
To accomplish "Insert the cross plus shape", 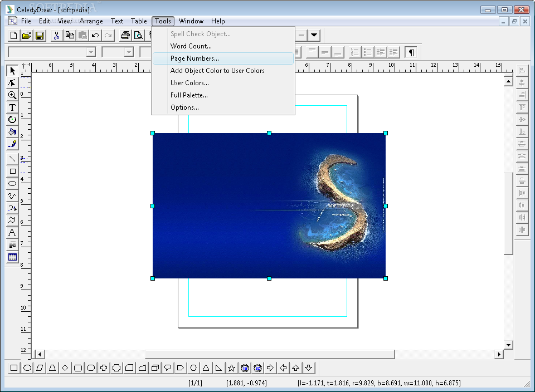I will tap(104, 368).
